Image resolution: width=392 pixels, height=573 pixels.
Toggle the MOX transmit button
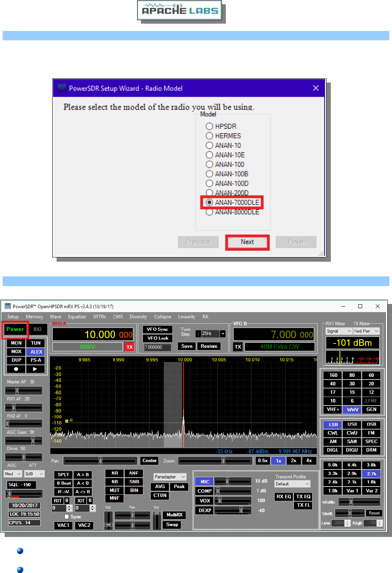coord(16,352)
